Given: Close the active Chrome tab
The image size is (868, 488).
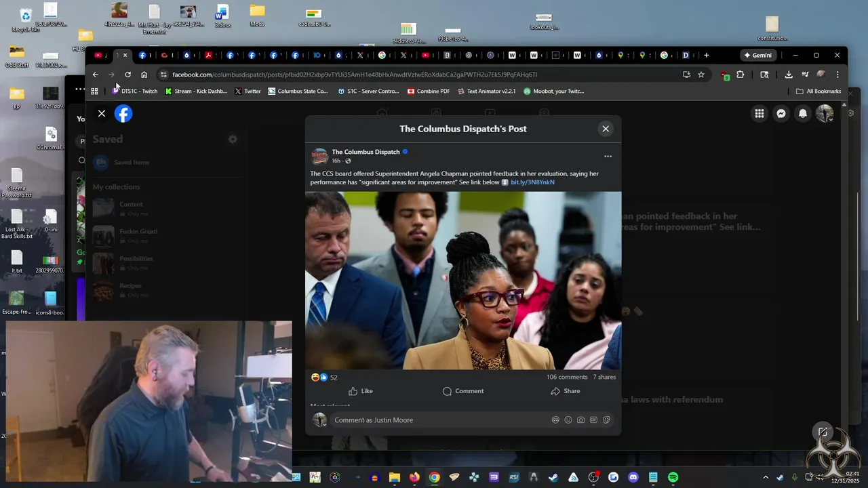Looking at the screenshot, I should (x=125, y=56).
